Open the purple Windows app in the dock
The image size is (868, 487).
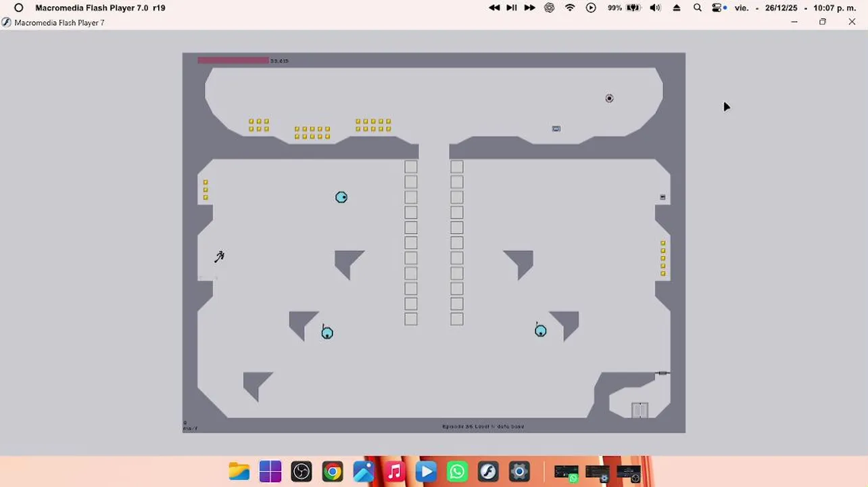point(270,471)
